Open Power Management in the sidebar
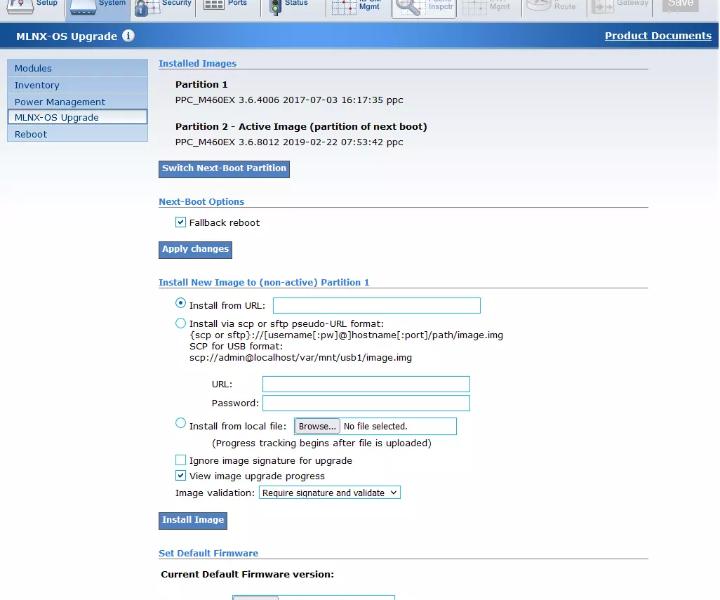720x600 pixels. pos(77,102)
